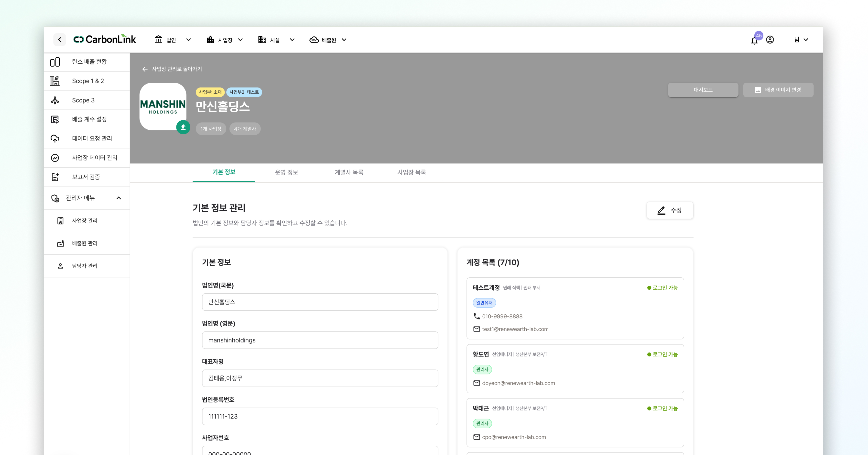This screenshot has width=868, height=455.
Task: Open the user profile avatar icon
Action: [x=770, y=39]
